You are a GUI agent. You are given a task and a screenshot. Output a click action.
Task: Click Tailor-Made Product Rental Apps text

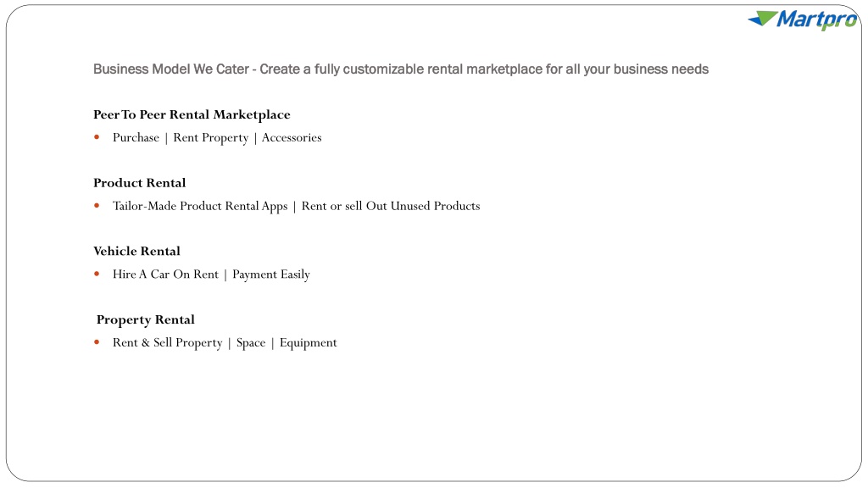click(x=200, y=207)
